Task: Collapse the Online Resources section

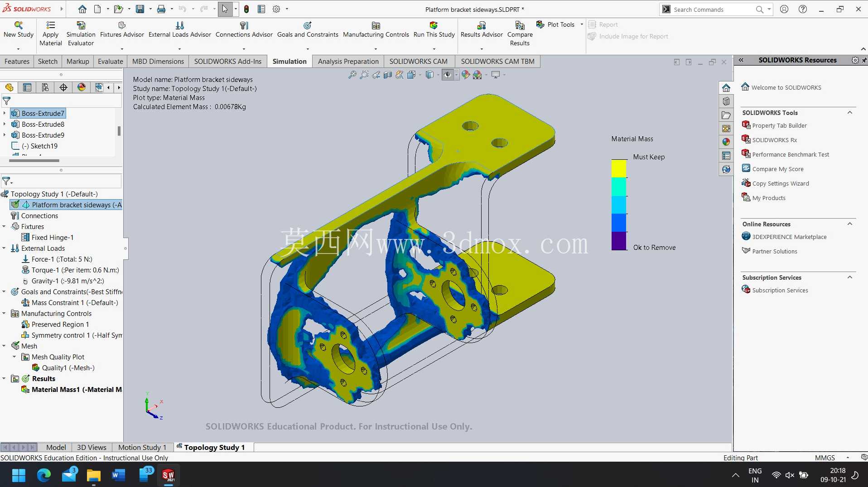Action: tap(850, 224)
